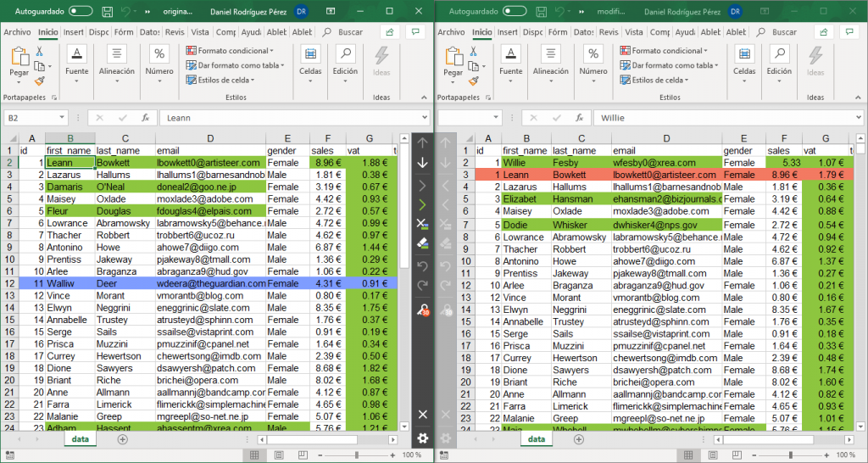Screen dimensions: 868x463
Task: Expand formula bar in original window
Action: (x=425, y=117)
